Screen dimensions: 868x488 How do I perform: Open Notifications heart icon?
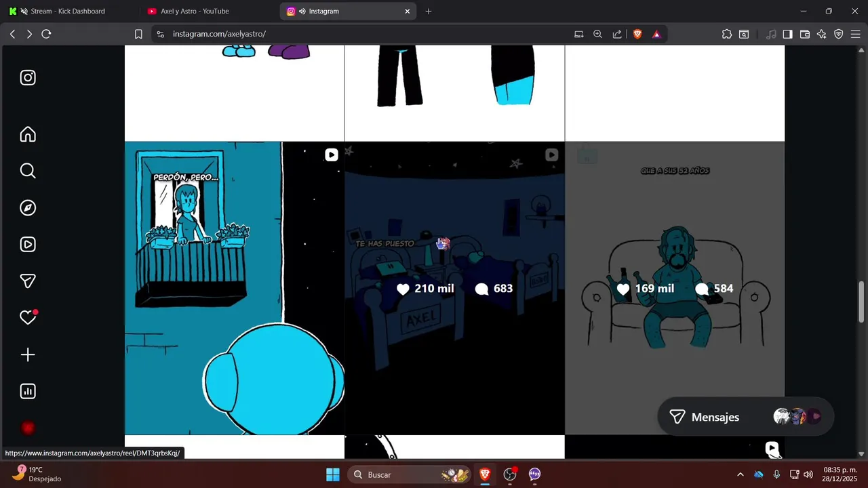click(28, 318)
